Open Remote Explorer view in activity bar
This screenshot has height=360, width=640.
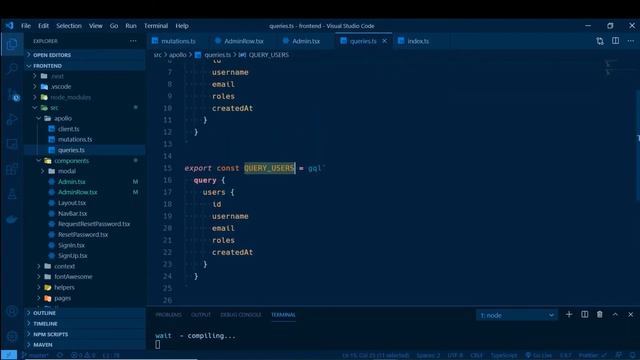pyautogui.click(x=12, y=144)
